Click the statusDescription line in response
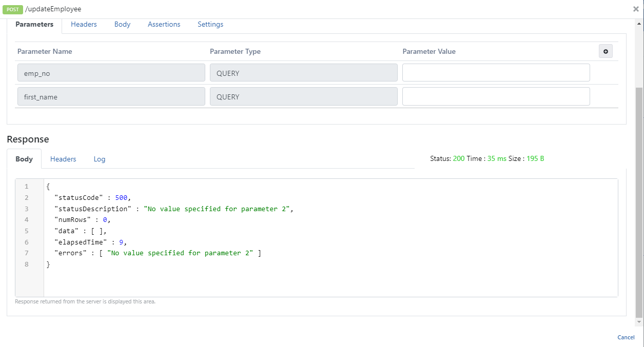 click(173, 209)
